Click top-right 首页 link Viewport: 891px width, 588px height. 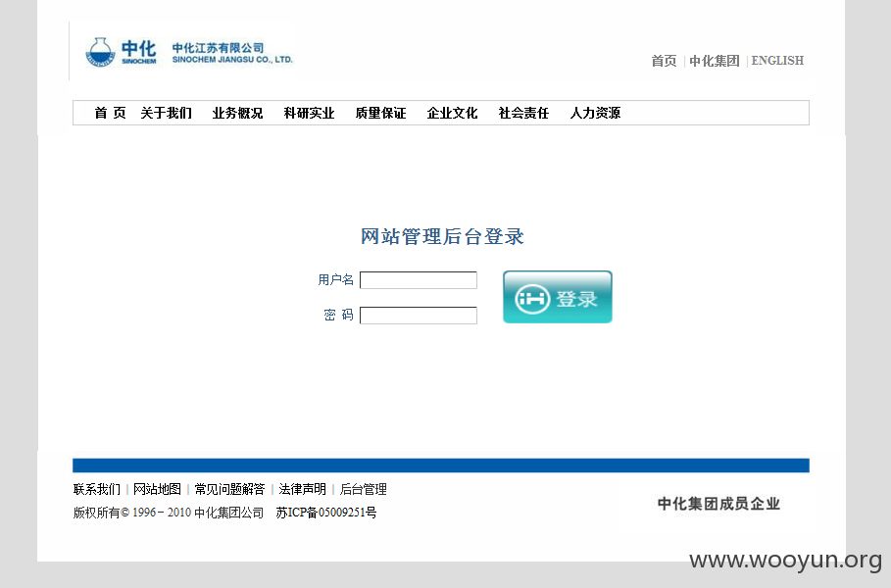[x=664, y=61]
